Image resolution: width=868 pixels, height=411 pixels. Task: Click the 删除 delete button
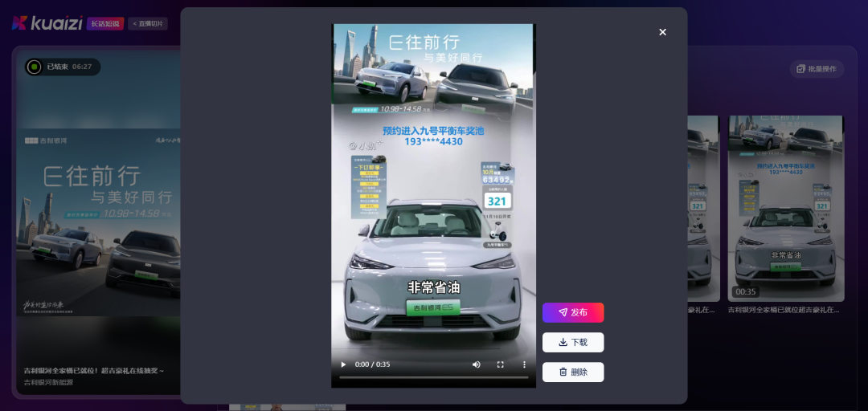(573, 372)
